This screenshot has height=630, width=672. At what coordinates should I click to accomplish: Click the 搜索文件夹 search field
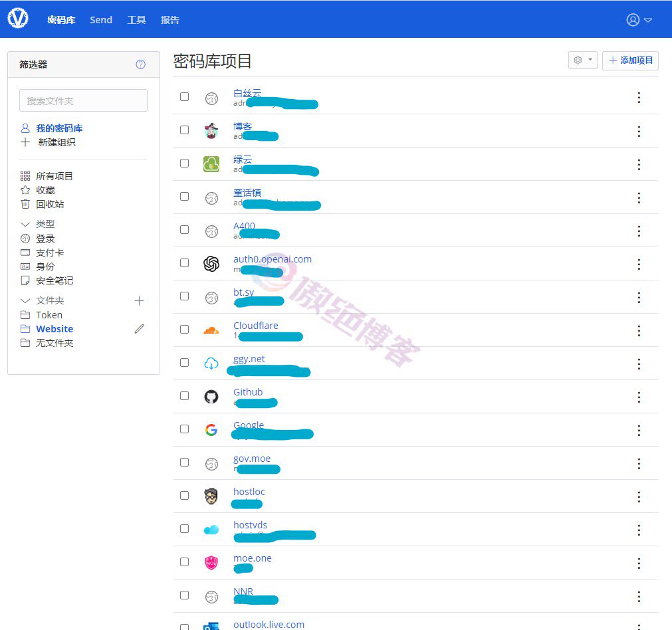83,100
